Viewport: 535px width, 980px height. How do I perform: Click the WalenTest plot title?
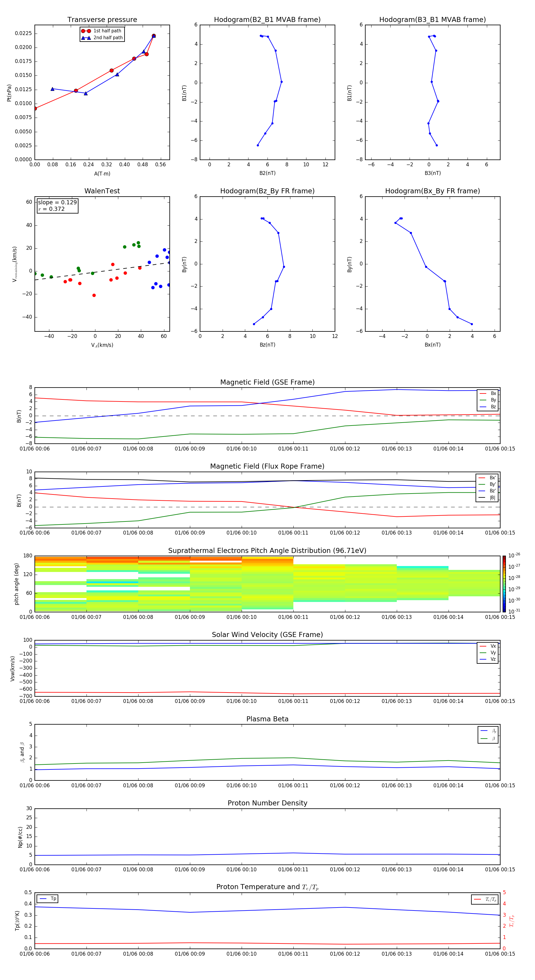pos(102,191)
